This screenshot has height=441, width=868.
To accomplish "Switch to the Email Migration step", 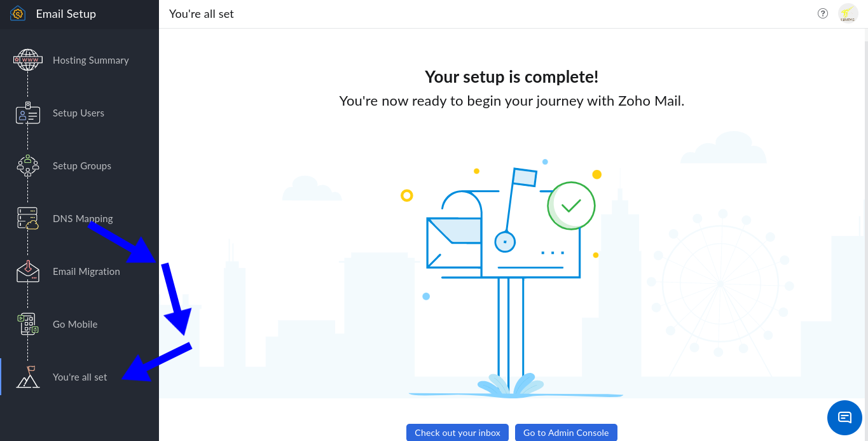I will pos(86,272).
